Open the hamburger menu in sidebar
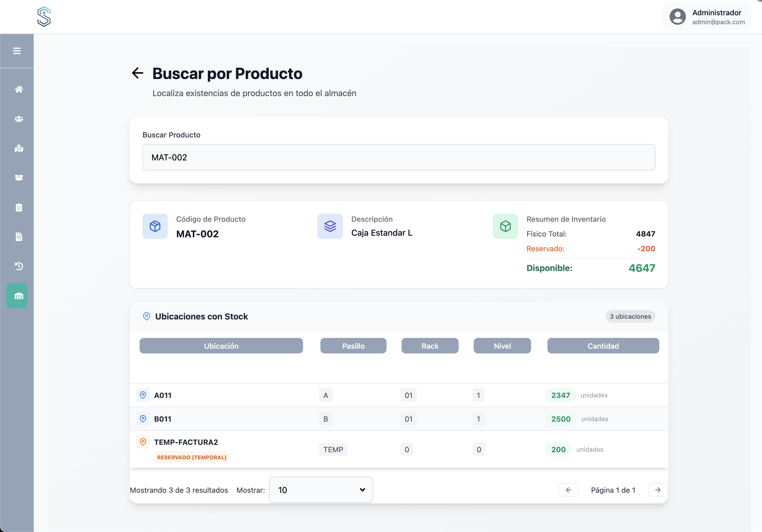The image size is (762, 532). [17, 51]
